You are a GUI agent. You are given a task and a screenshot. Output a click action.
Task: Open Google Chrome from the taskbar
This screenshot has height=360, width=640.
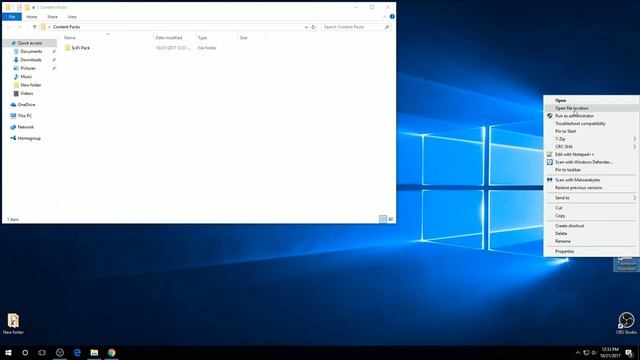click(x=111, y=353)
